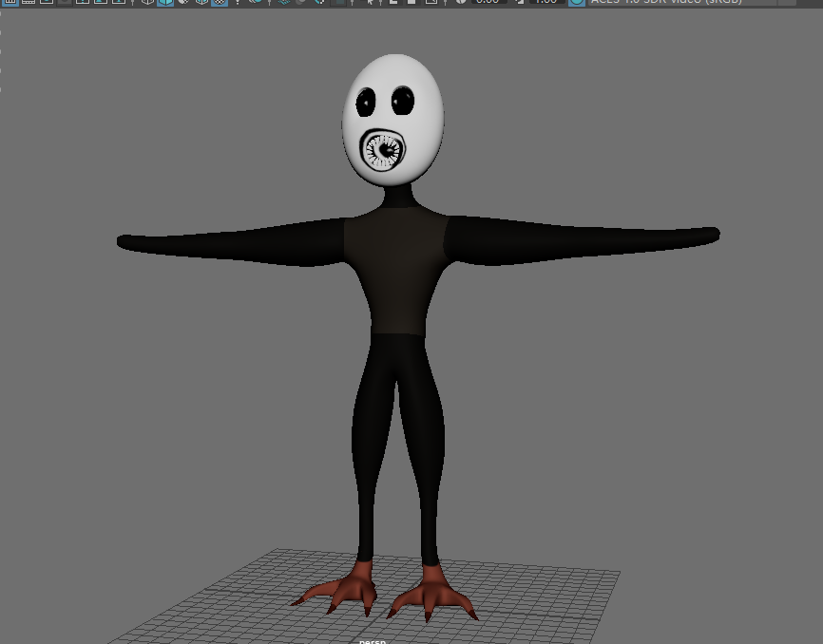Toggle the film gate icon
Screen dimensions: 823x644
coord(29,2)
